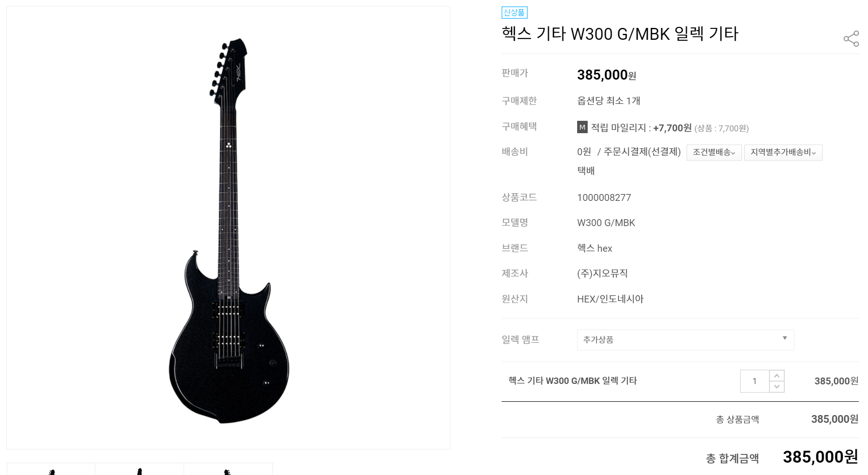Click the main guitar product image
This screenshot has width=868, height=475.
pos(229,227)
